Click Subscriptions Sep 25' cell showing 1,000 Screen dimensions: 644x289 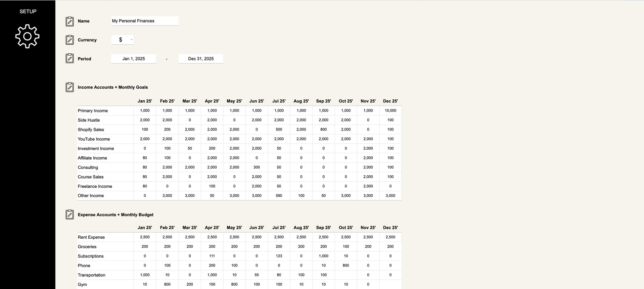[x=323, y=256]
